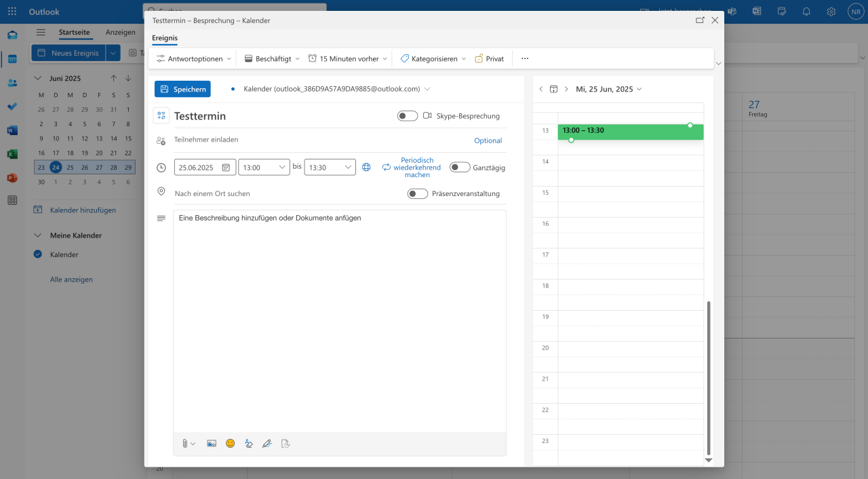Open the 13:30 end time dropdown

click(x=330, y=167)
